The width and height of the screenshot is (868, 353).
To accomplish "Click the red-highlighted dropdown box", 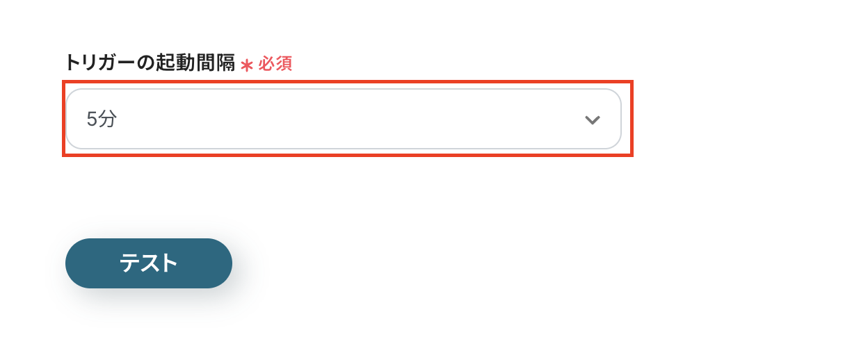I will click(x=348, y=119).
